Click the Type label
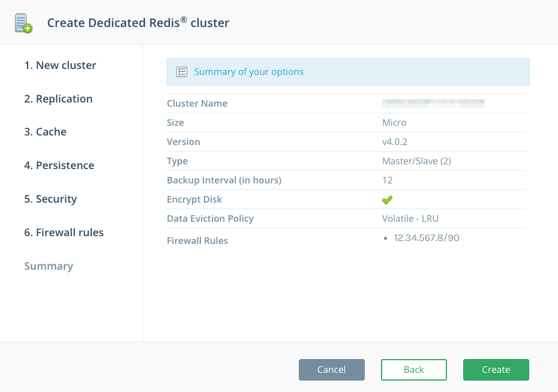558x392 pixels. point(177,161)
